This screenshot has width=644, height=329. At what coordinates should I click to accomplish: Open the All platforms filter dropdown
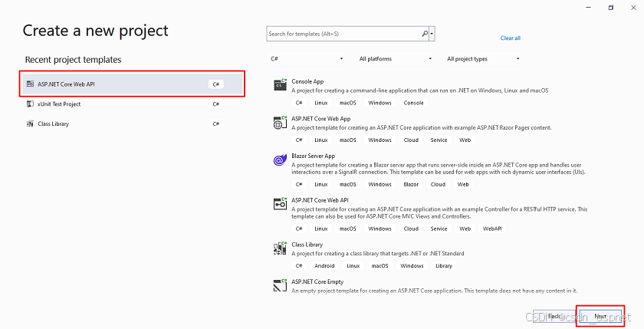[x=396, y=59]
